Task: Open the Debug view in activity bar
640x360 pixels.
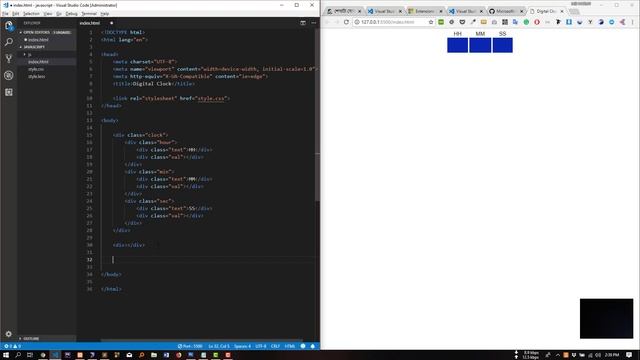Action: tap(9, 76)
